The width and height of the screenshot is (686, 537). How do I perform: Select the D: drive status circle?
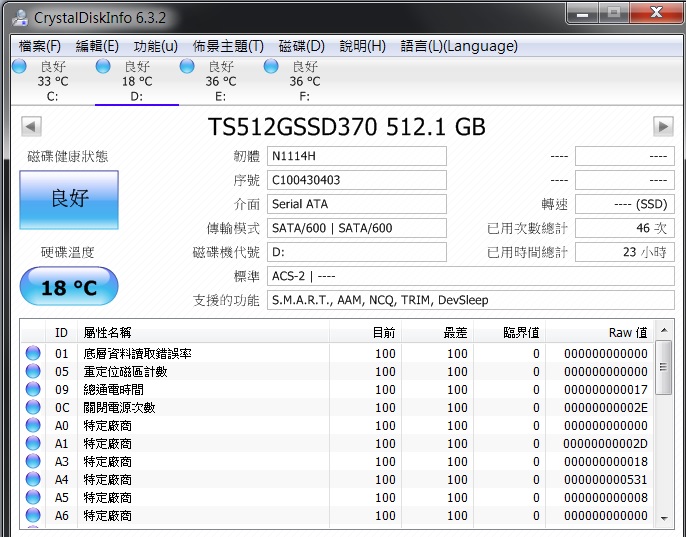(103, 67)
